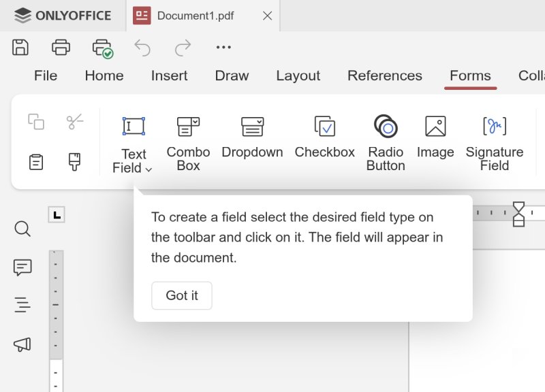
Task: Open the Comments panel
Action: [x=22, y=267]
